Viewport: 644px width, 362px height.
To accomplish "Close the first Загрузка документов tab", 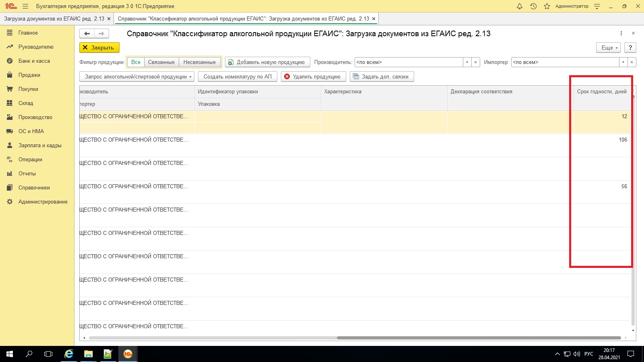I will point(109,19).
